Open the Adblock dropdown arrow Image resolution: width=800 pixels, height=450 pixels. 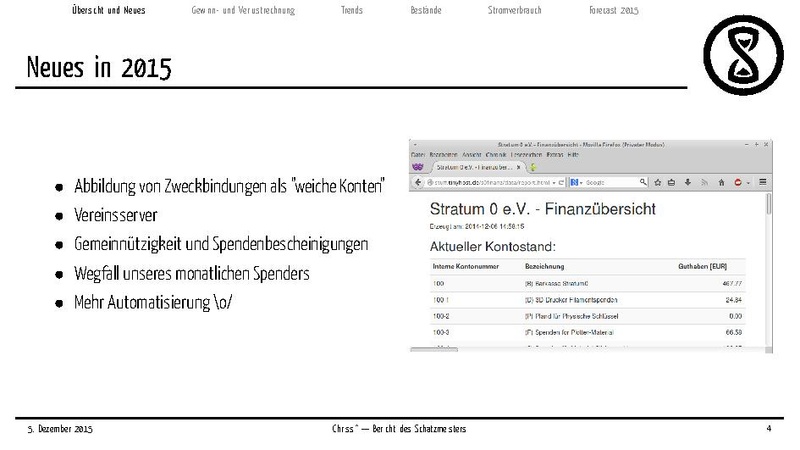[748, 182]
